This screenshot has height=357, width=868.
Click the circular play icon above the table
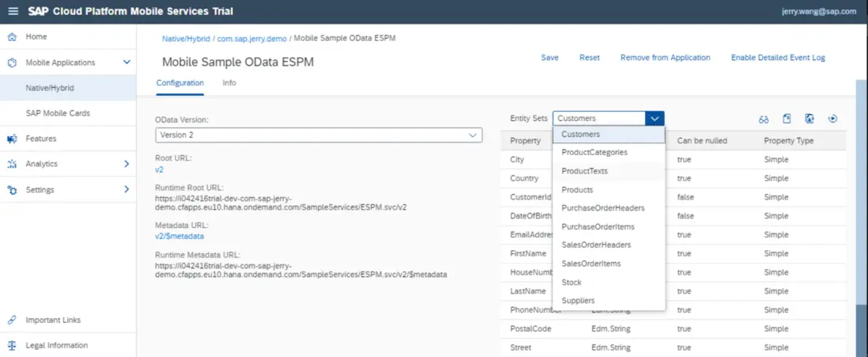click(x=832, y=119)
